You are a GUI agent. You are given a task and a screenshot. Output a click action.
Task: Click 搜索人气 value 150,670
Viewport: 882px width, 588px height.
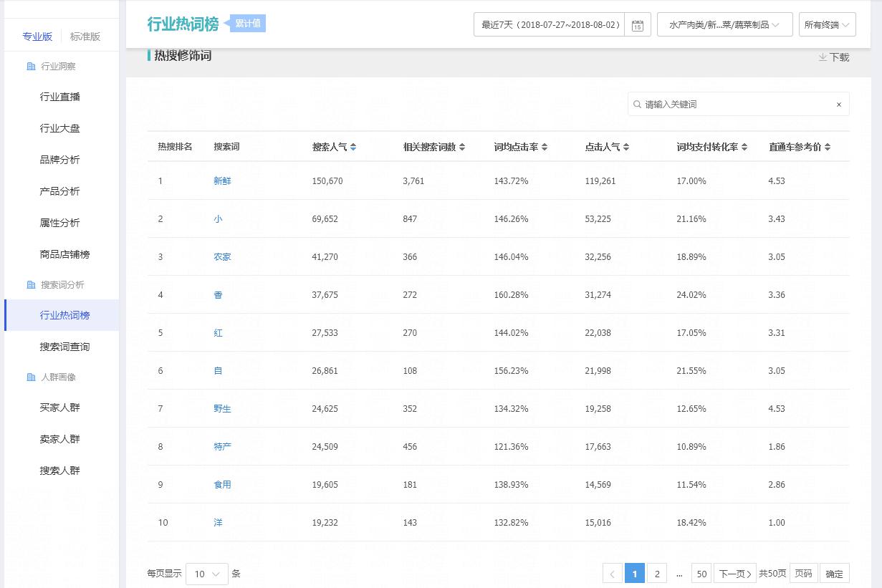click(327, 181)
